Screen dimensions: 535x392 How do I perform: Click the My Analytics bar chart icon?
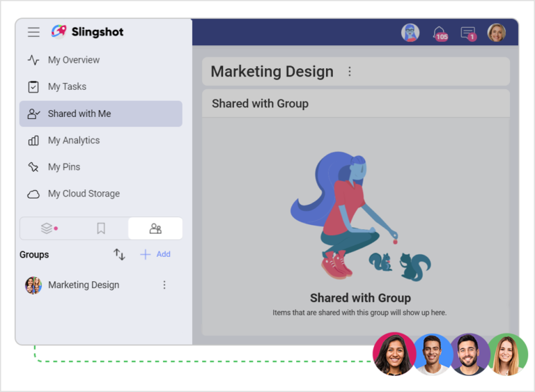pyautogui.click(x=33, y=140)
